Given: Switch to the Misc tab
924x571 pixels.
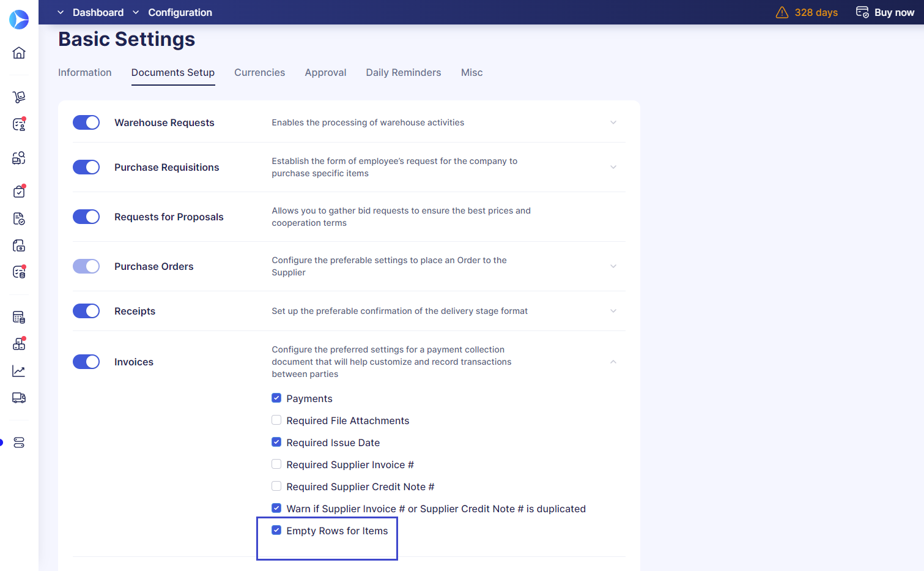Looking at the screenshot, I should point(472,72).
